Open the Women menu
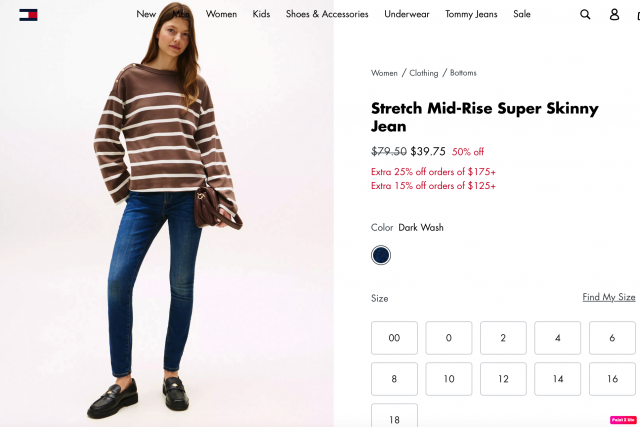Image resolution: width=640 pixels, height=427 pixels. [221, 14]
